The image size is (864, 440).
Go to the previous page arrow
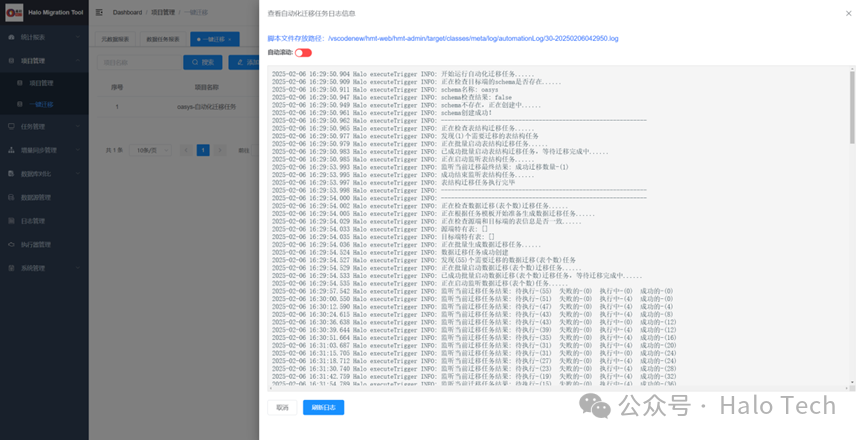coord(186,150)
